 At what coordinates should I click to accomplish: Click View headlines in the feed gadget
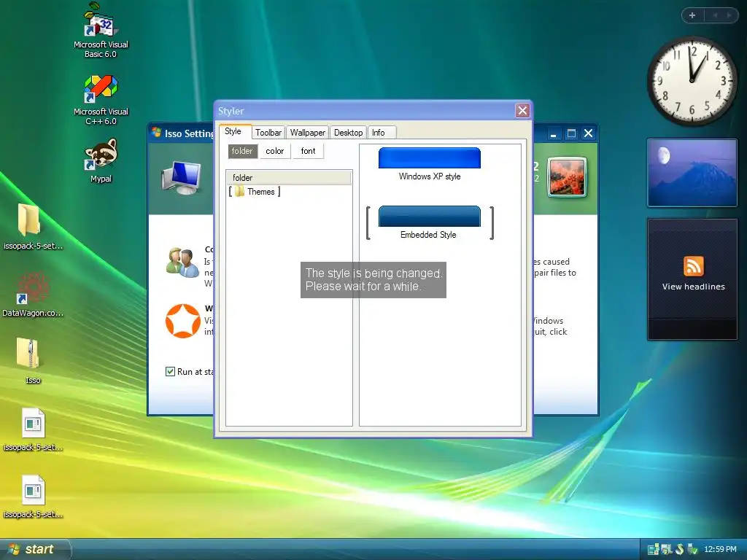click(x=693, y=287)
